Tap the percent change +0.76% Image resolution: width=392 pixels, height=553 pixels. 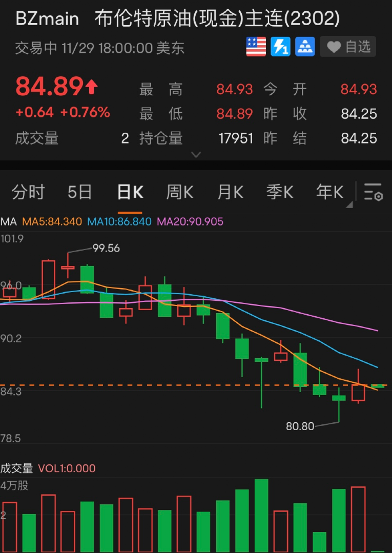tap(85, 113)
